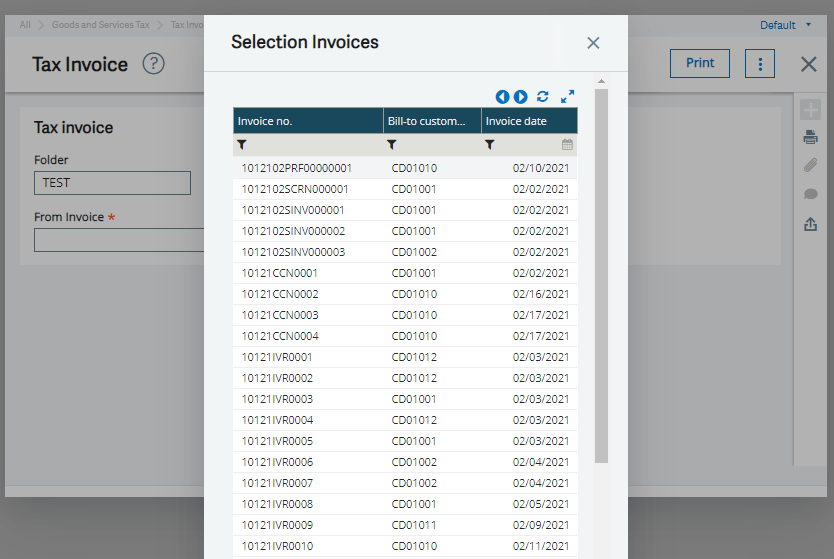Open the Invoice no. column filter
The image size is (834, 559).
pyautogui.click(x=242, y=145)
